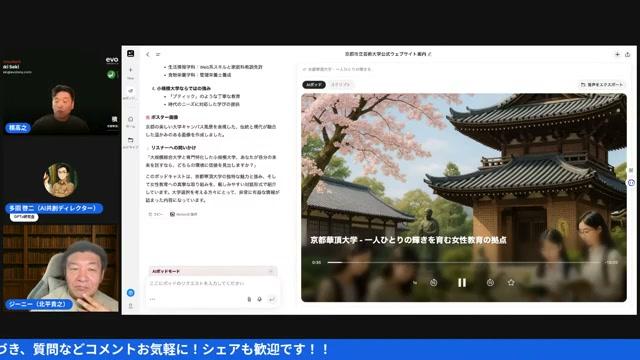Viewport: 640px width, 360px height.
Task: Open the Home icon in sidebar
Action: point(131,119)
